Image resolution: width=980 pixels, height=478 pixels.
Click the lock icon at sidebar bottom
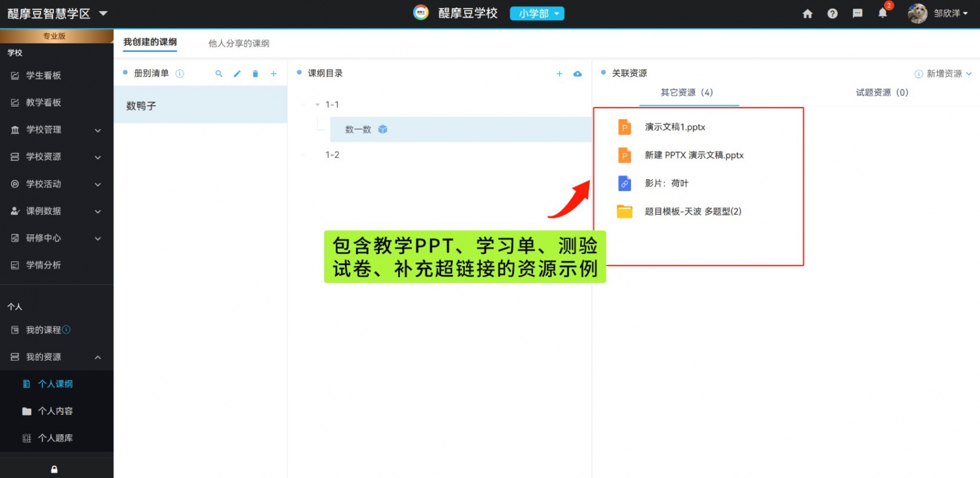54,469
